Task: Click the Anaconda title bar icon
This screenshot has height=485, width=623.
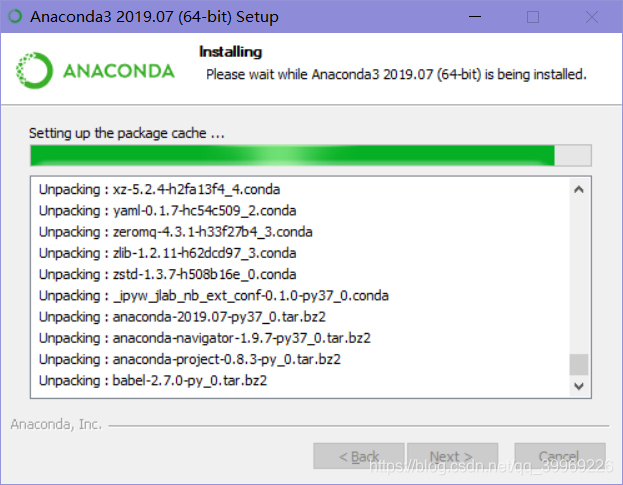Action: pyautogui.click(x=15, y=16)
